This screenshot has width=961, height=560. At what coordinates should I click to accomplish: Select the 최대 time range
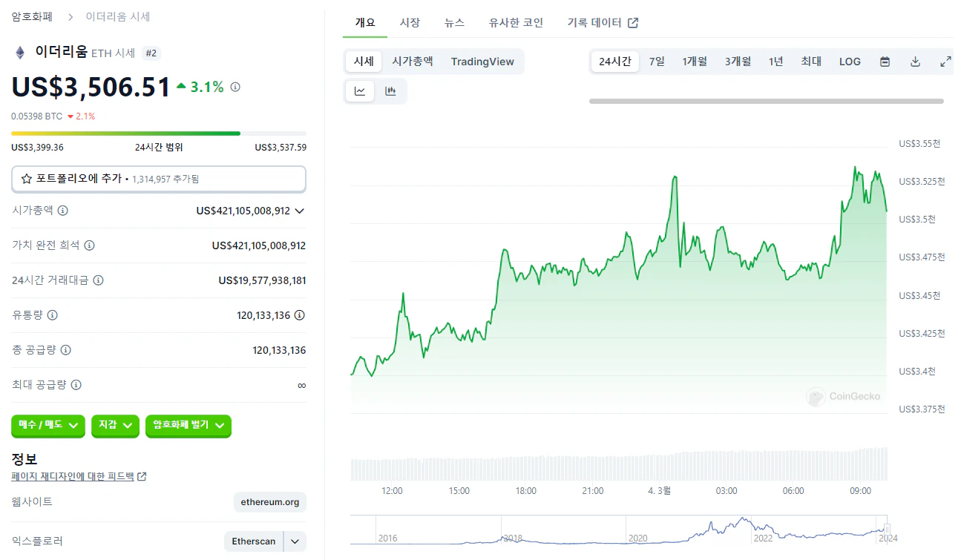811,62
